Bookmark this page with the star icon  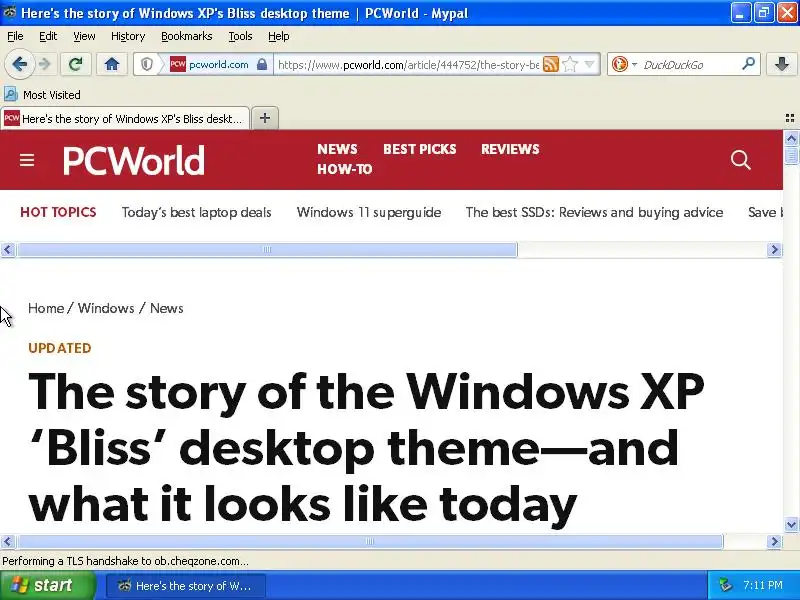pos(570,64)
